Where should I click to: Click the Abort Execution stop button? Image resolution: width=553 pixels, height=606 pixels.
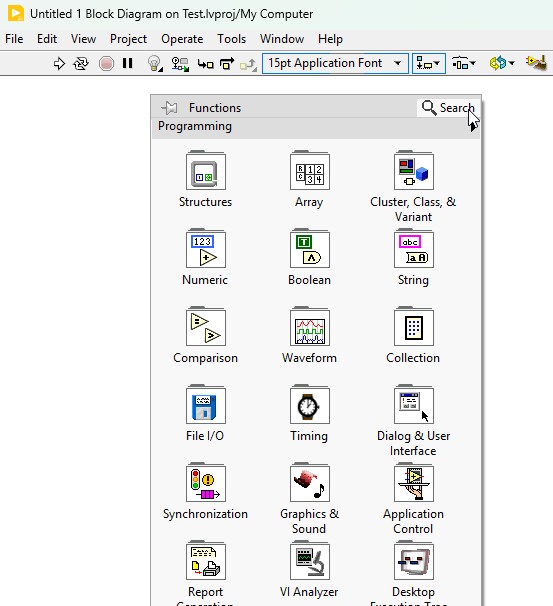tap(106, 63)
